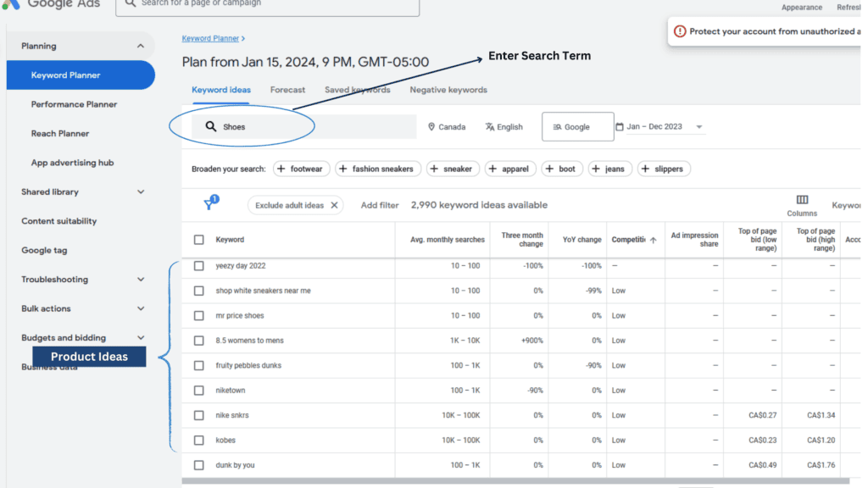Check the kobes row
The width and height of the screenshot is (868, 488).
[x=198, y=440]
